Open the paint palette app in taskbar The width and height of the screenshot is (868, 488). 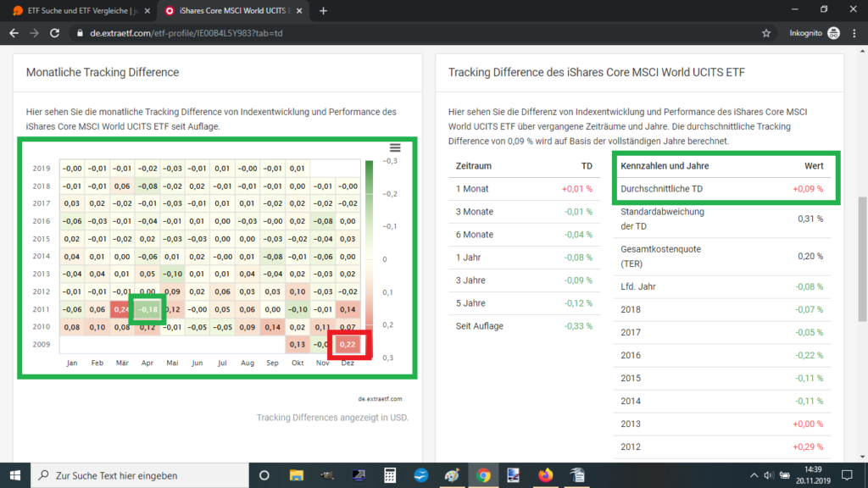click(x=452, y=475)
